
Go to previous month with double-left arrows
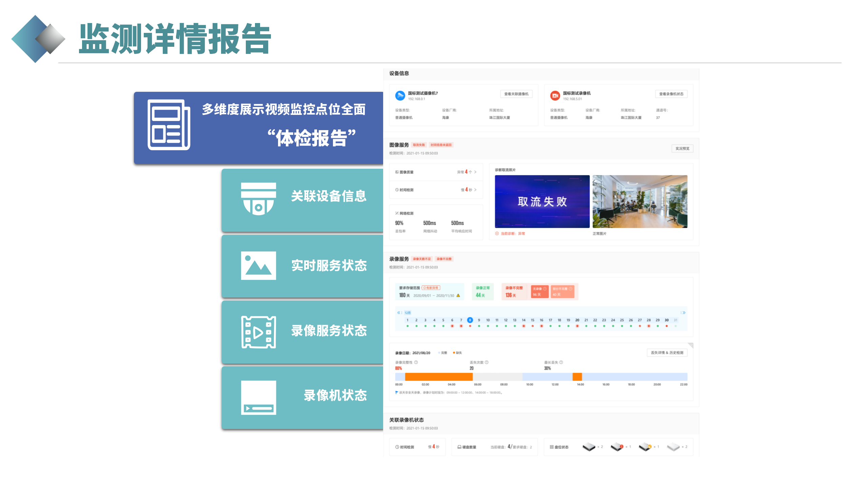point(399,312)
